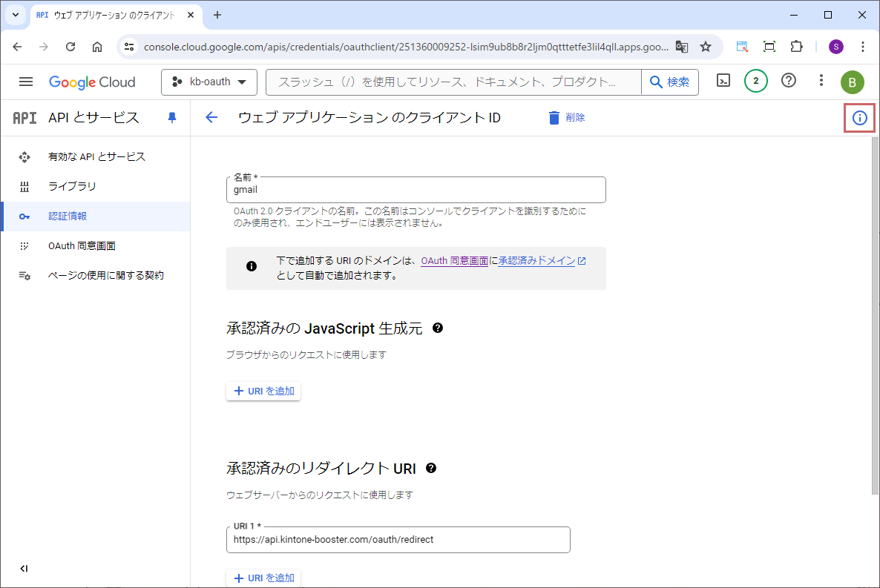Click the 名前 input field containing gmail
This screenshot has width=880, height=588.
[416, 190]
